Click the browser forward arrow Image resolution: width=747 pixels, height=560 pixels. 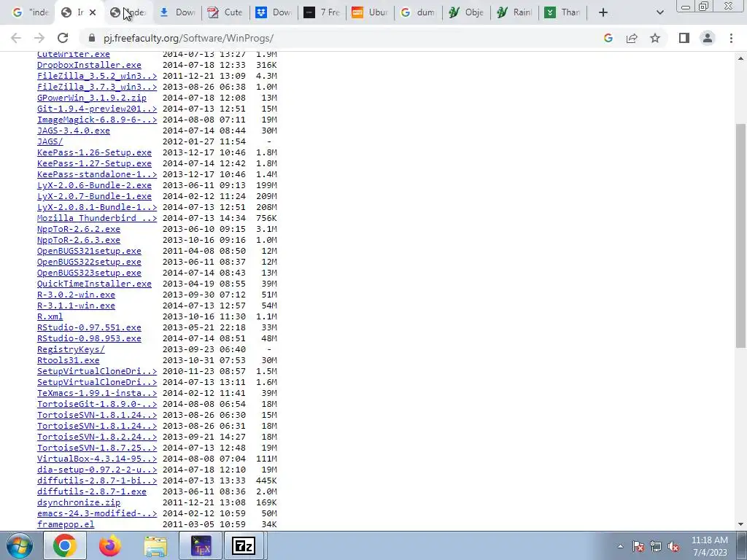coord(39,38)
